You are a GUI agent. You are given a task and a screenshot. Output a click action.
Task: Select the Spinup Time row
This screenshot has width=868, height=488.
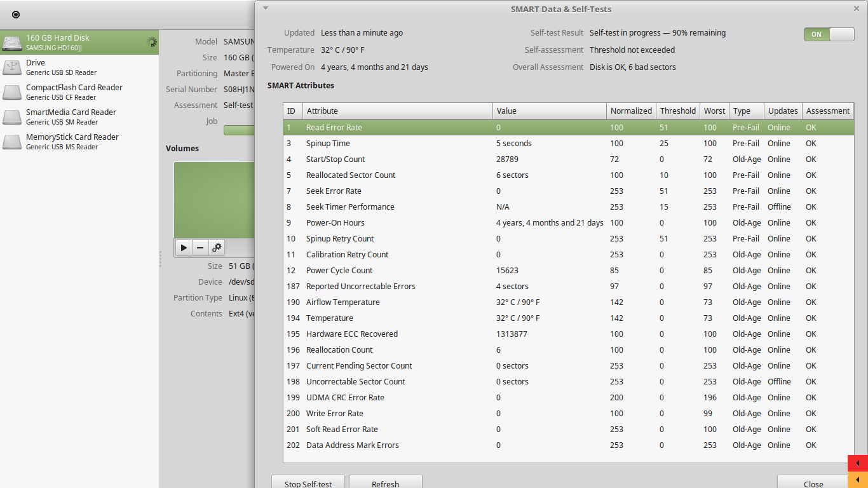point(568,143)
